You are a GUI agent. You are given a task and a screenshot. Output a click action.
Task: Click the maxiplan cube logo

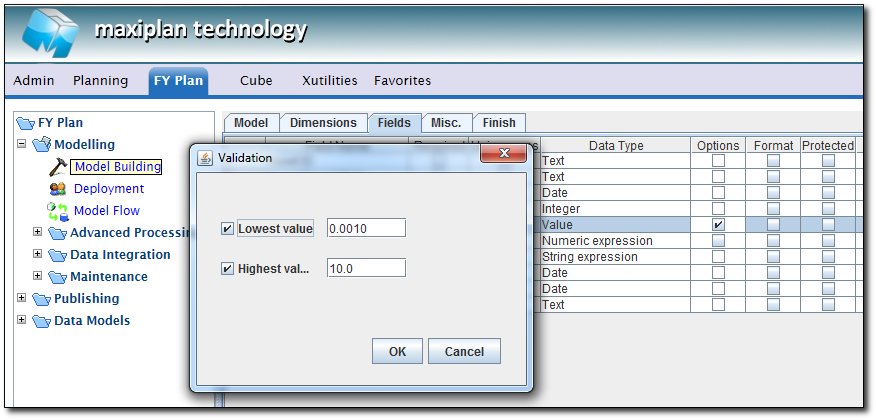(48, 35)
